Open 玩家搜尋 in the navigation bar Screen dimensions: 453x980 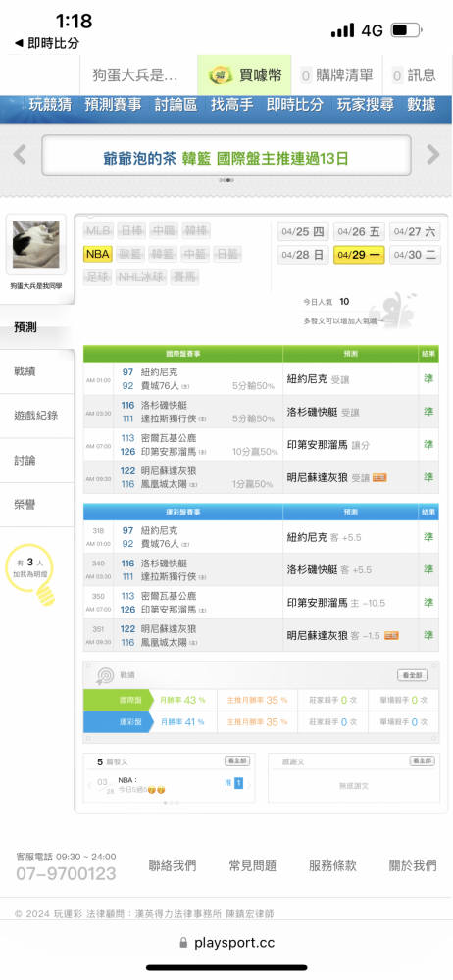coord(366,105)
